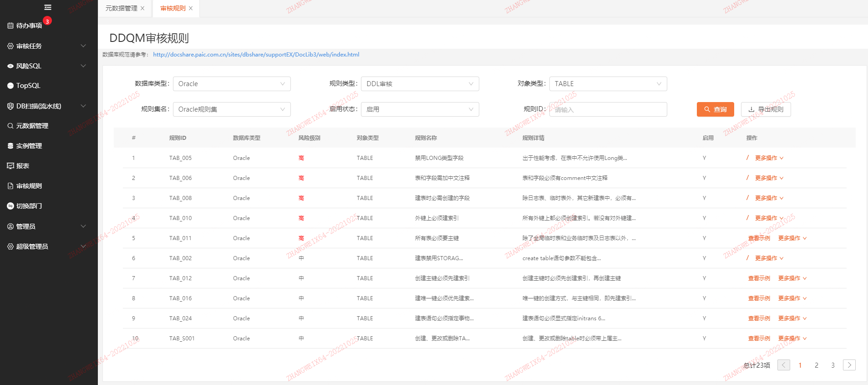Click 查看示例 for rule TAB_016

tap(759, 298)
